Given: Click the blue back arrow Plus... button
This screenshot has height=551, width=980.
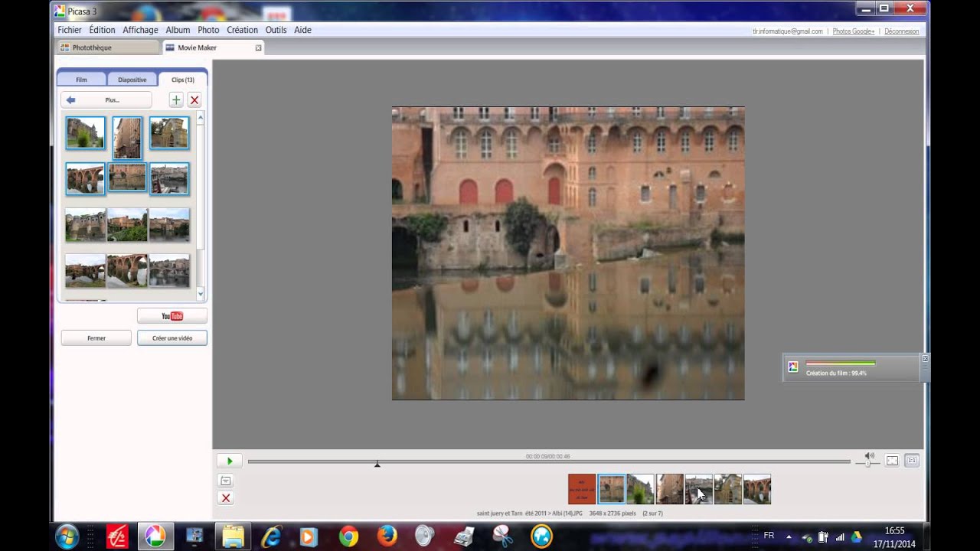Looking at the screenshot, I should point(106,100).
